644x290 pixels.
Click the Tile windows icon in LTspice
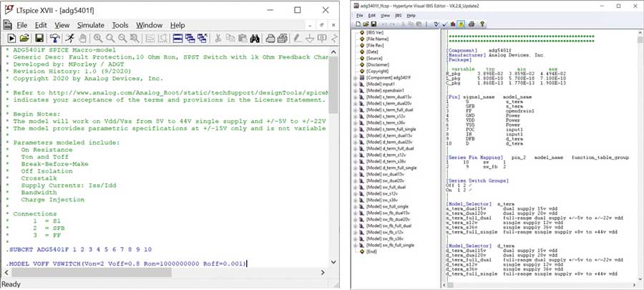[x=177, y=38]
